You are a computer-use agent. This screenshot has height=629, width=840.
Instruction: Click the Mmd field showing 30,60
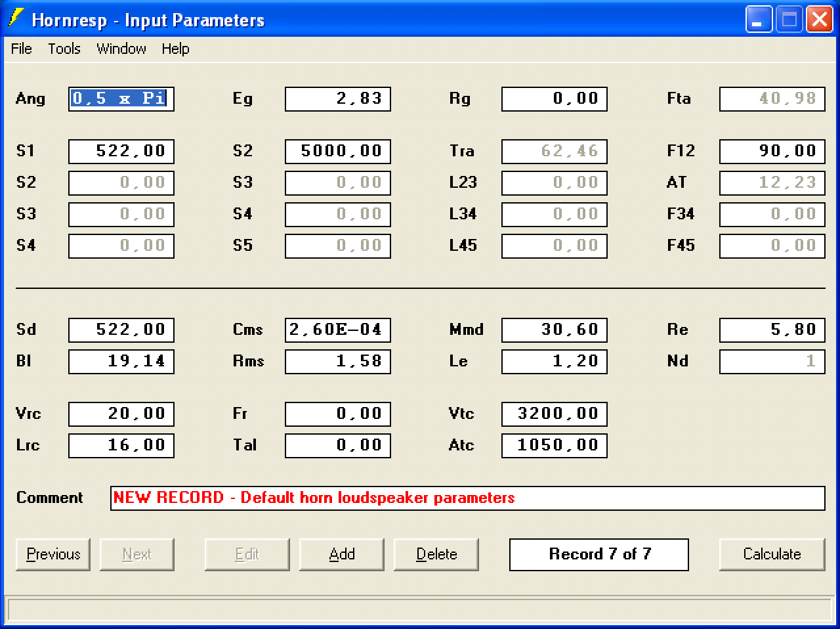coord(555,330)
